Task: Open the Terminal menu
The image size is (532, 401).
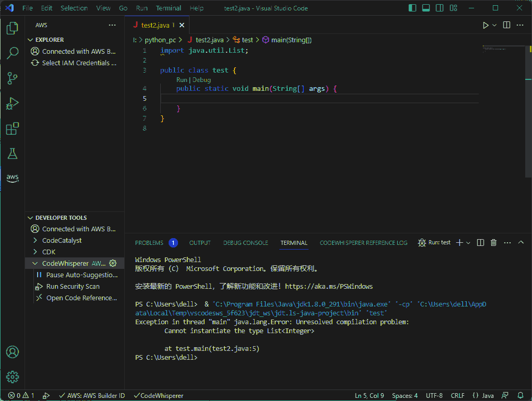Action: click(168, 8)
